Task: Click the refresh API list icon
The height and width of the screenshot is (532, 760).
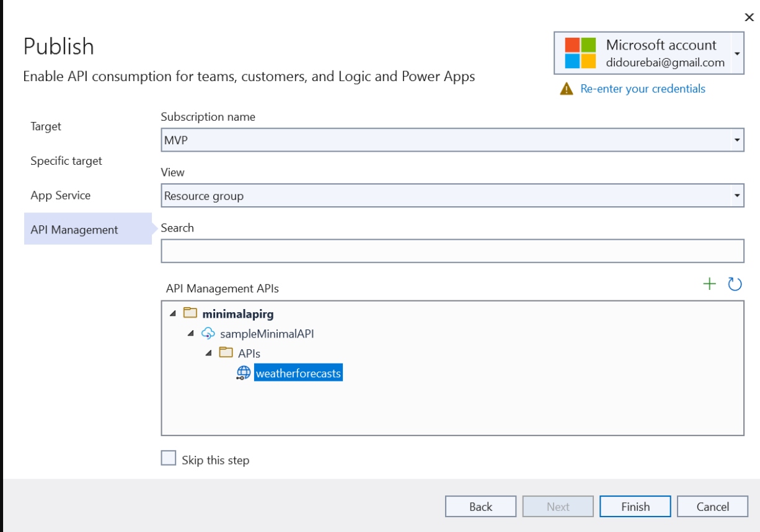Action: point(735,284)
